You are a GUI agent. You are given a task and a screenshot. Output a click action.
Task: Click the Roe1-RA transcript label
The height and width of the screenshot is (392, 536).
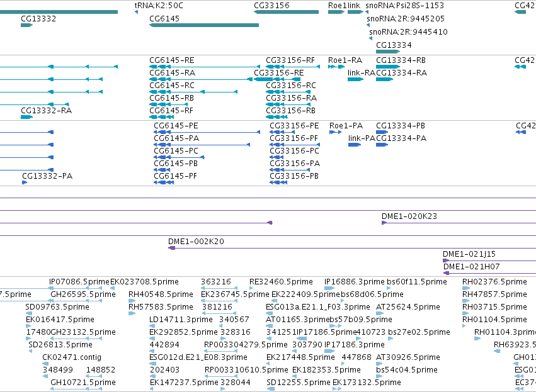pyautogui.click(x=345, y=60)
